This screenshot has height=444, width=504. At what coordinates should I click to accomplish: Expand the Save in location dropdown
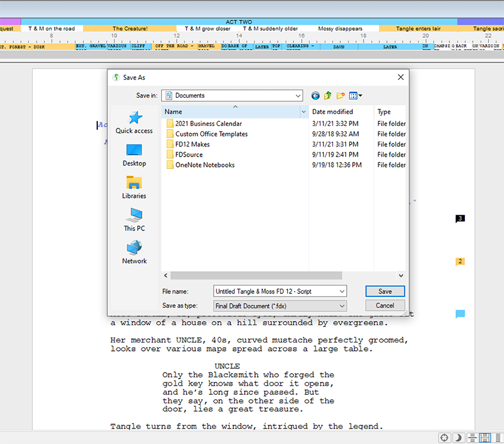tap(298, 95)
